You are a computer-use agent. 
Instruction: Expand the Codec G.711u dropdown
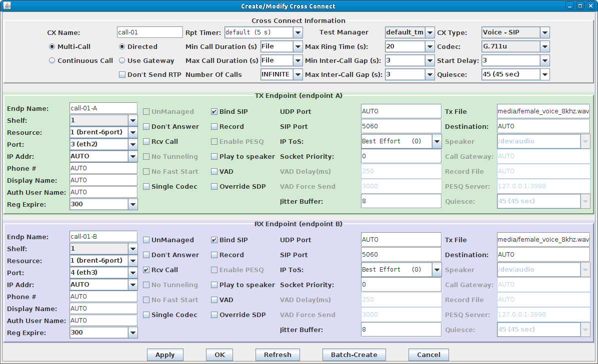545,46
